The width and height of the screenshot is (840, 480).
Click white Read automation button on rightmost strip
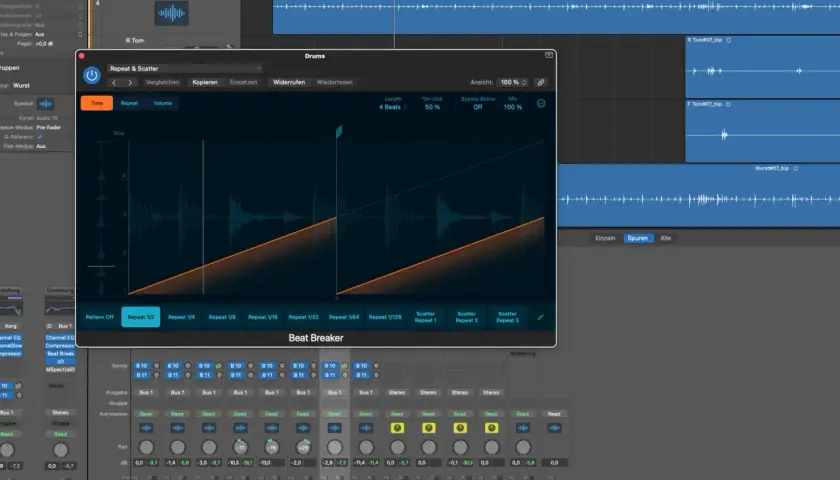[554, 414]
